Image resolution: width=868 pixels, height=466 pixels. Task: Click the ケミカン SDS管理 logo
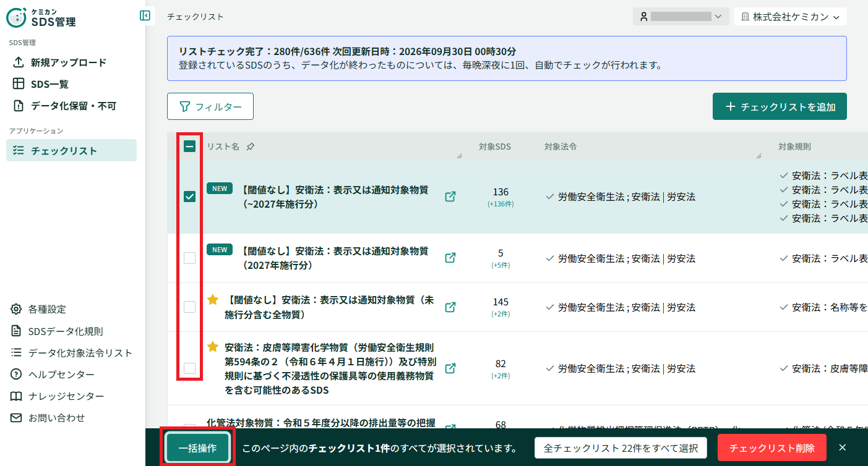click(x=41, y=18)
